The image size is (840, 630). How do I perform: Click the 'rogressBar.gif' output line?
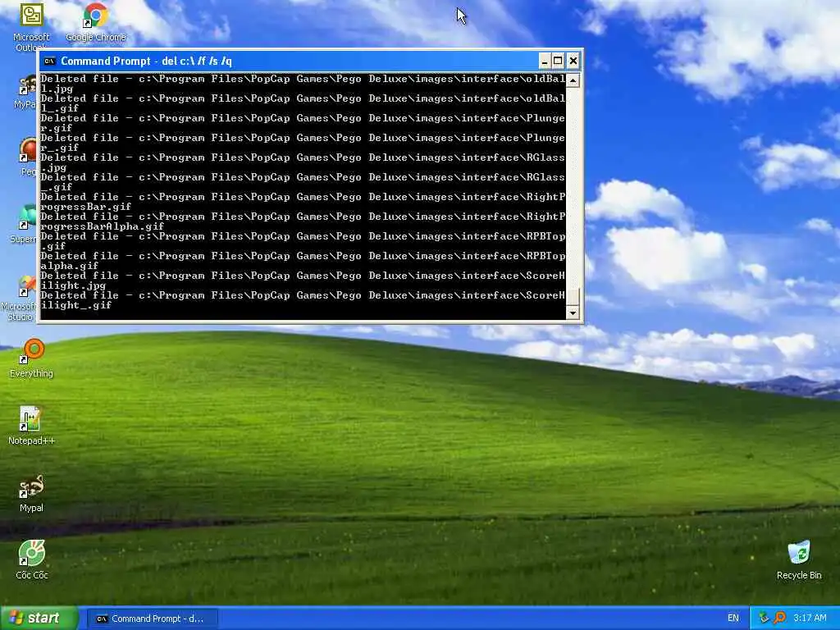pyautogui.click(x=85, y=207)
